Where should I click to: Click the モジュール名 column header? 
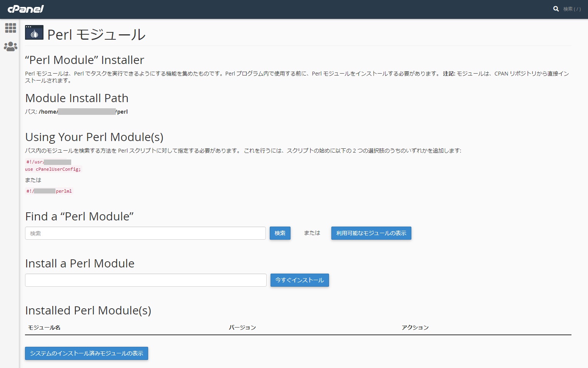pos(44,328)
